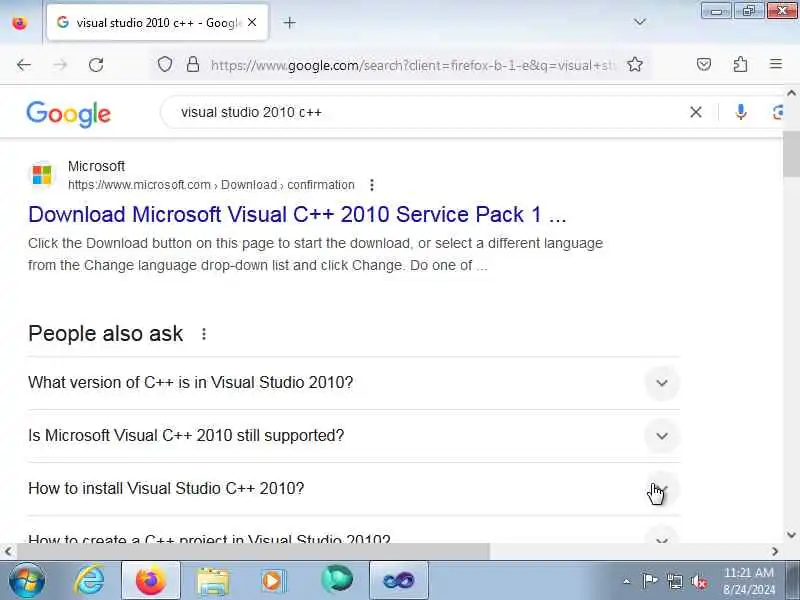
Task: Open Download Microsoft Visual C++ 2010 Service Pack link
Action: tap(297, 214)
